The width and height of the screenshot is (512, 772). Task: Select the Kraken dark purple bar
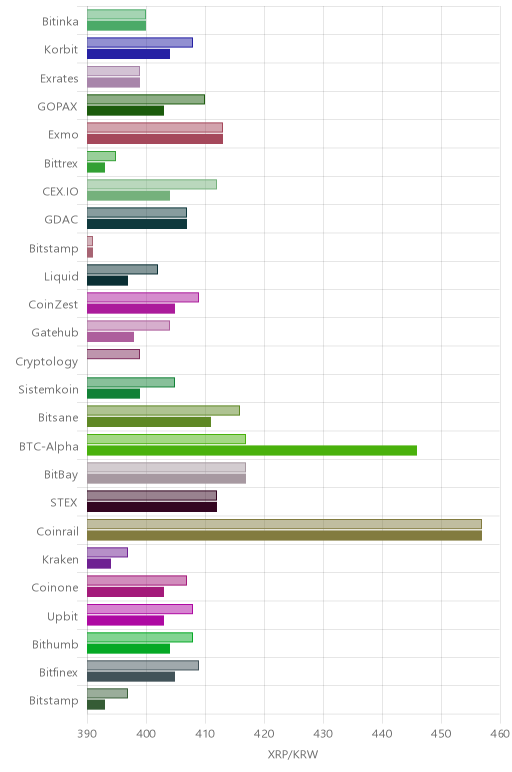98,564
